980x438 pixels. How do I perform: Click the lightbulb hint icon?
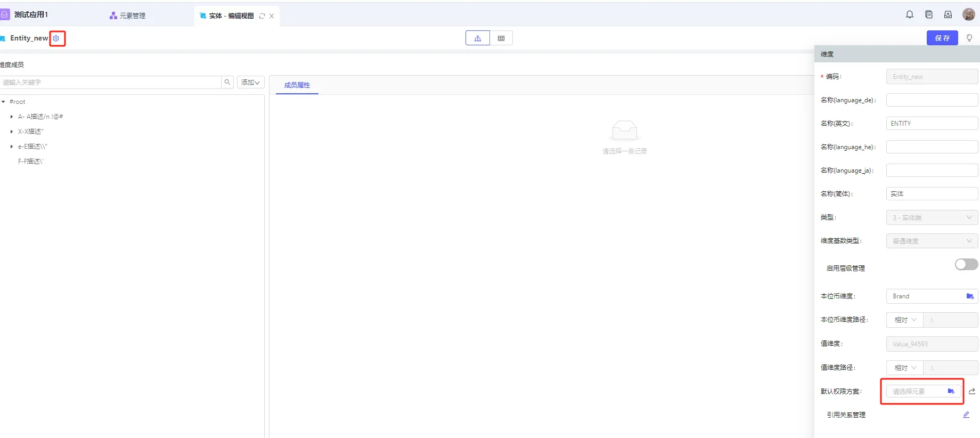point(969,38)
